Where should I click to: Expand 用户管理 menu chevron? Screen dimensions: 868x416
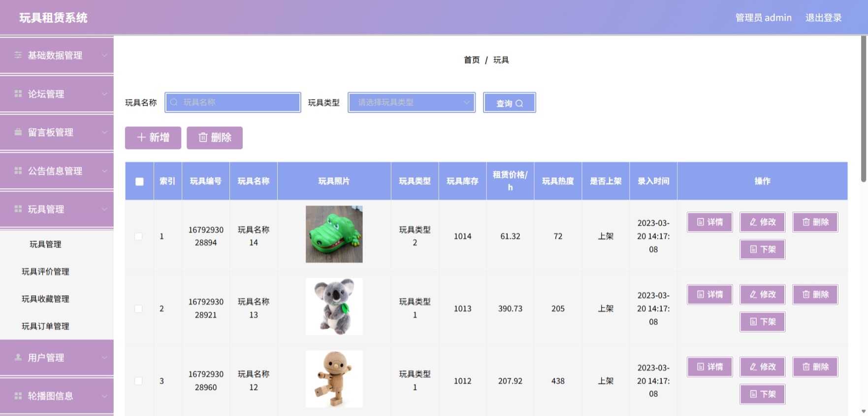click(104, 357)
